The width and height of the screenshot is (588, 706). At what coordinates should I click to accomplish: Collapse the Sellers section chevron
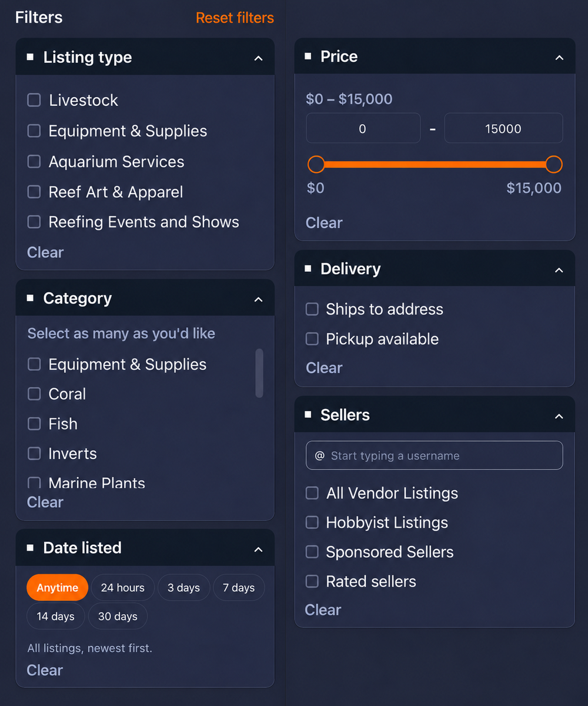559,416
